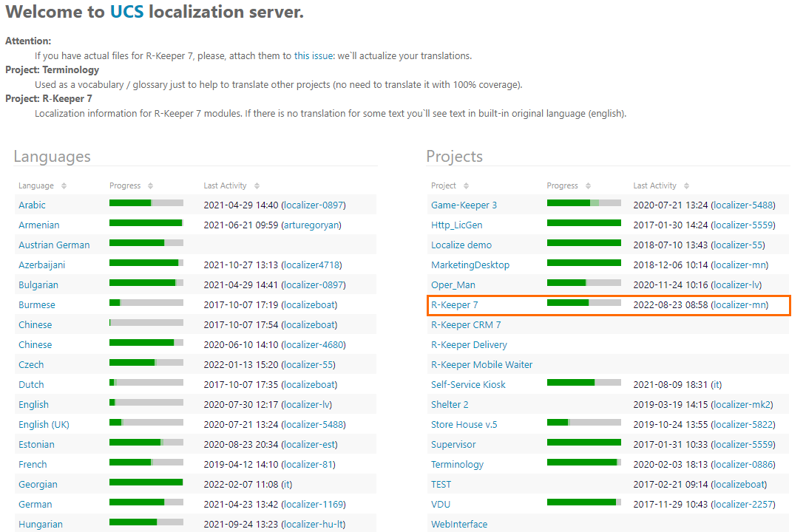Open the Bulgarian language page
This screenshot has height=532, width=806.
[x=38, y=285]
